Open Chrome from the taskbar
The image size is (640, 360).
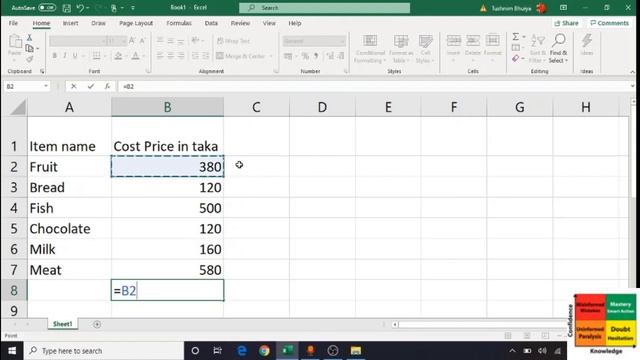click(264, 351)
